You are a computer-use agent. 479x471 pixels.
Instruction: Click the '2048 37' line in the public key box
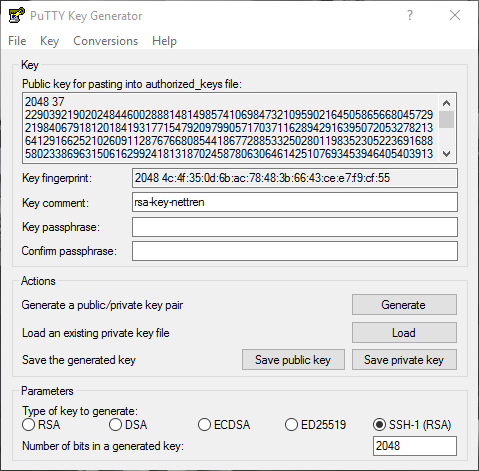[x=44, y=102]
